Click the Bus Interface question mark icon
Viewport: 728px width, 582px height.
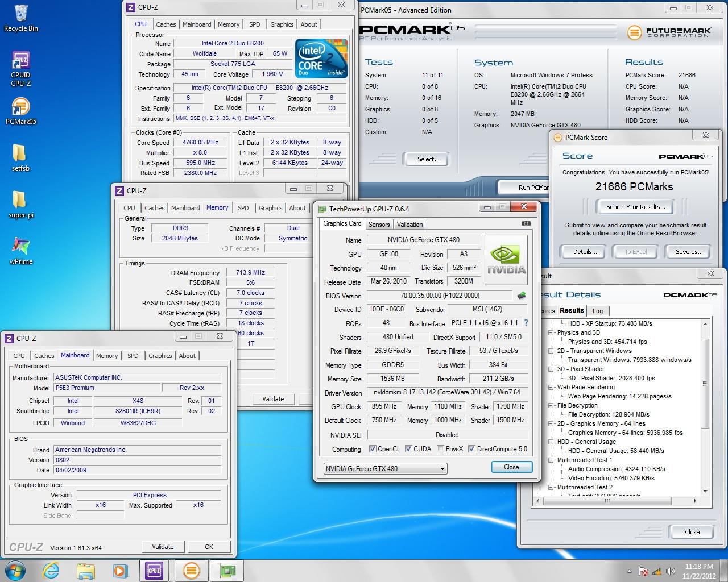tap(526, 323)
